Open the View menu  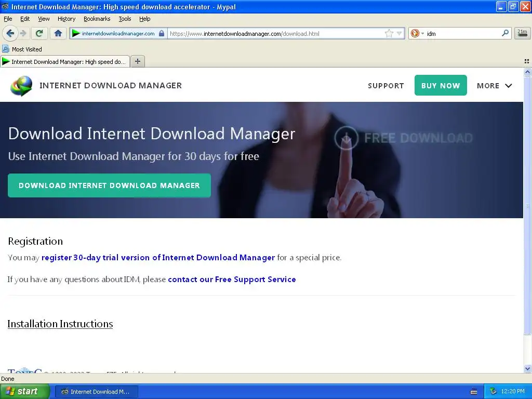click(x=44, y=19)
